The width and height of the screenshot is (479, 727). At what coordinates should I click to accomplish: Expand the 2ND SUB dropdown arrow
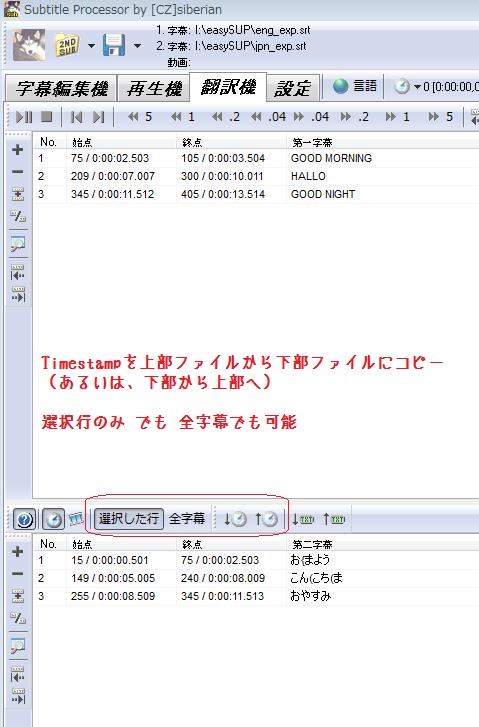coord(91,46)
